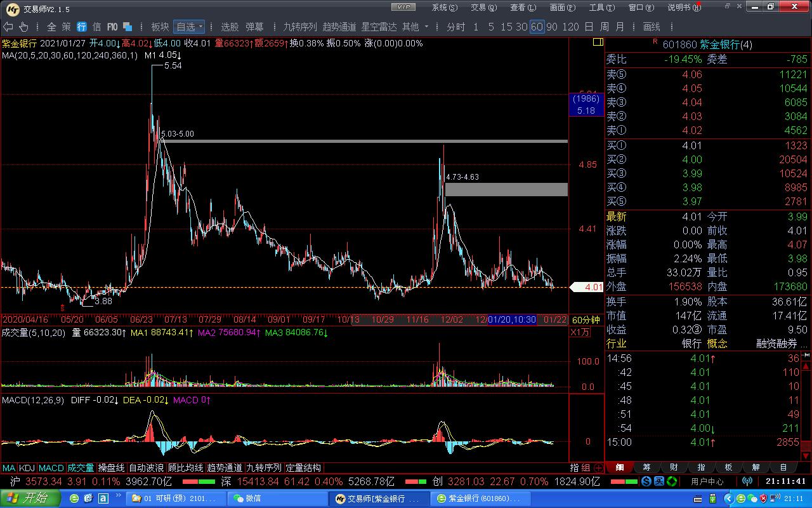
Task: Click the green diamond icon in the status bar
Action: (x=672, y=481)
